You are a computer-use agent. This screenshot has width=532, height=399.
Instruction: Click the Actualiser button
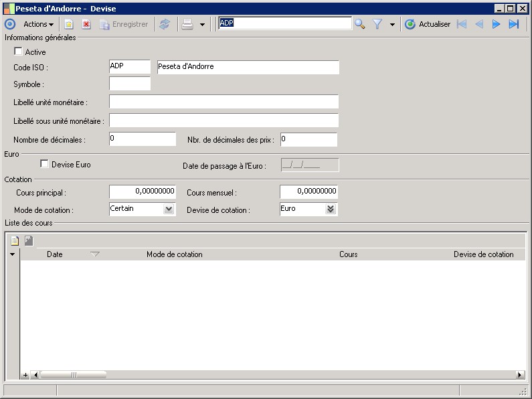pos(428,24)
